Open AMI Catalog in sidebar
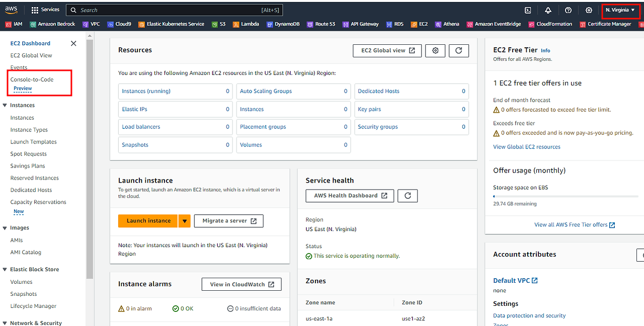The height and width of the screenshot is (326, 644). (26, 253)
